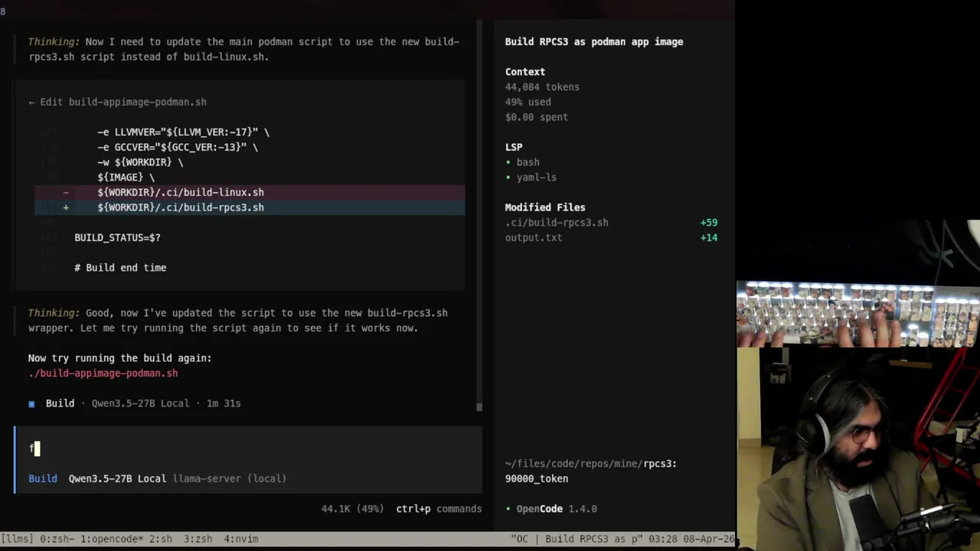Click the OpenCode 1.4.0 version label
The width and height of the screenshot is (980, 551).
(x=557, y=509)
